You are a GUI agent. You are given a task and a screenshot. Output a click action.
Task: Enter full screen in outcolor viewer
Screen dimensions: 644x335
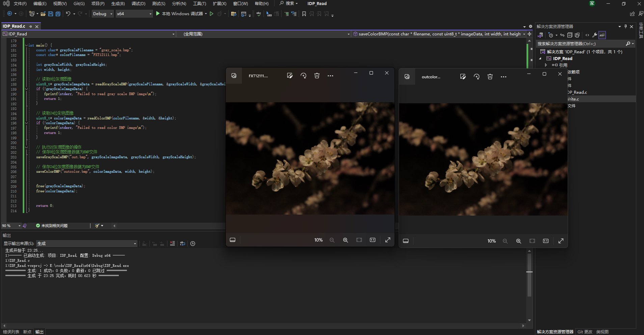click(561, 241)
